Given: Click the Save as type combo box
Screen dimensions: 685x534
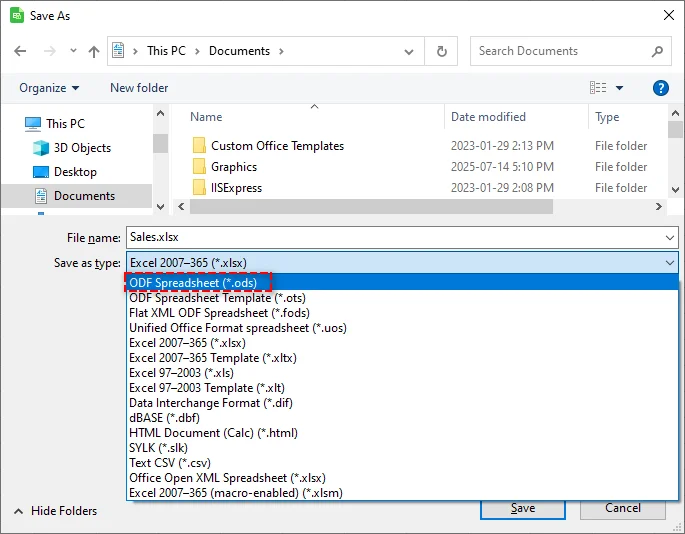Looking at the screenshot, I should tap(402, 263).
